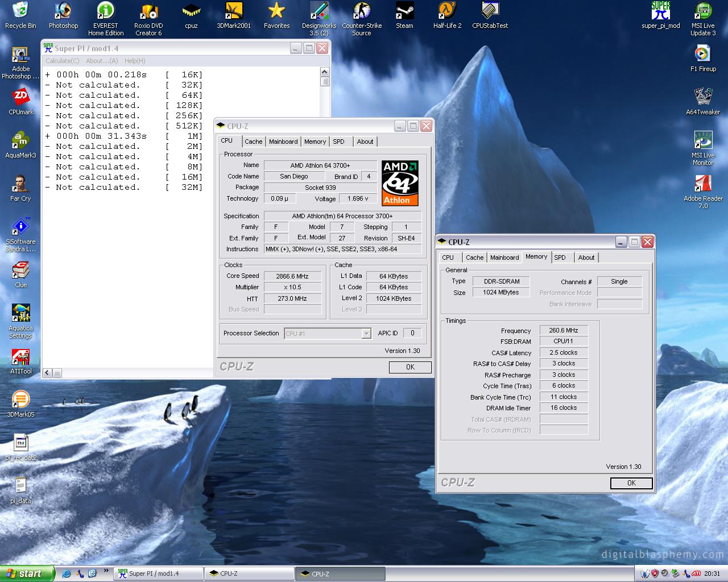
Task: Open About...(A) menu in Super PI
Action: [102, 61]
